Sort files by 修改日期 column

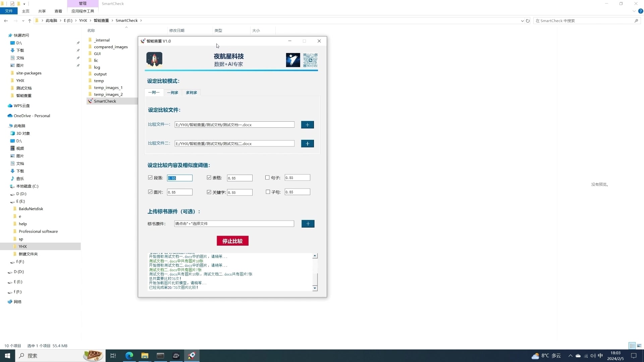click(x=177, y=31)
